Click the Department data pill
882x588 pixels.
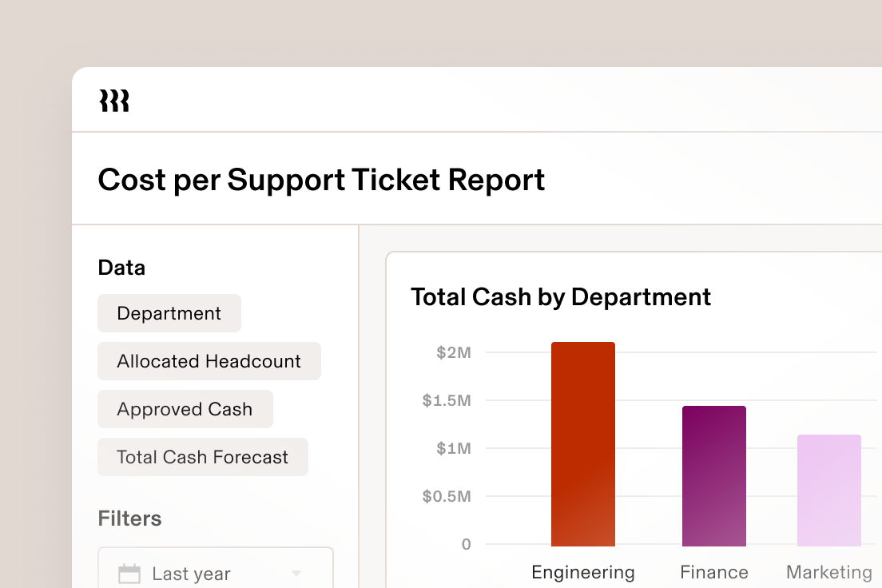[x=169, y=313]
